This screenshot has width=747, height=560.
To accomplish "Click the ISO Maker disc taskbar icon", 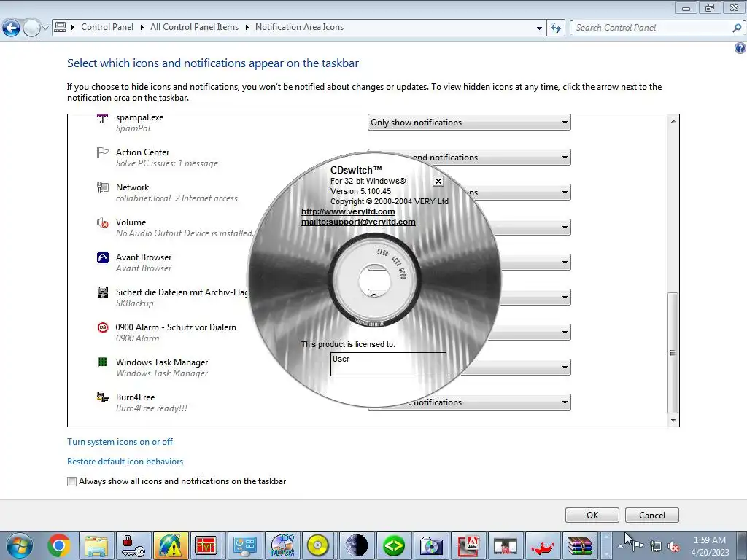I will pyautogui.click(x=282, y=545).
